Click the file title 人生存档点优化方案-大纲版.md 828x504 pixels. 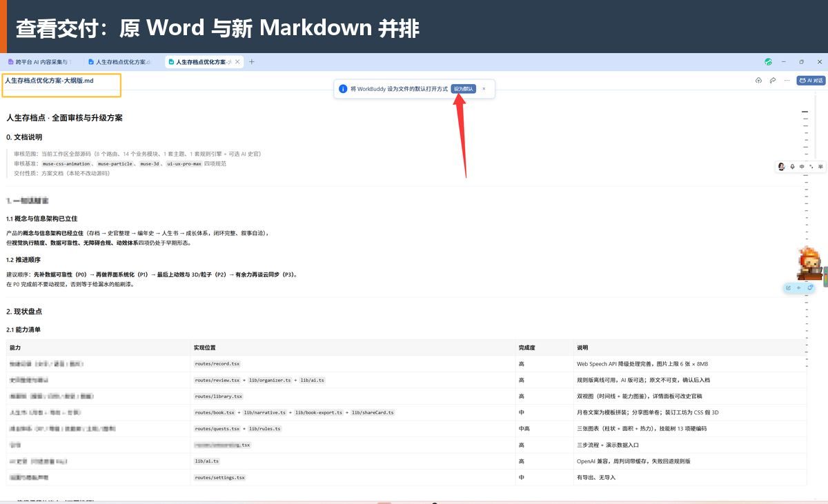49,81
